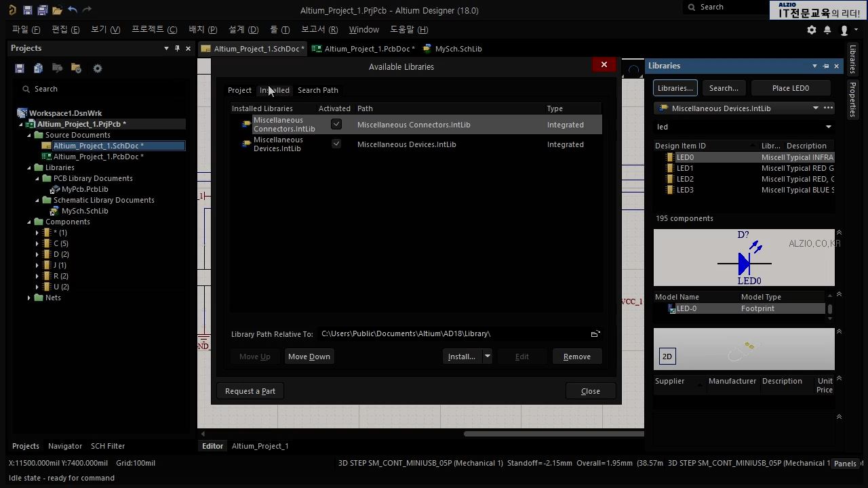
Task: Select the LED2 component row
Action: coord(744,179)
